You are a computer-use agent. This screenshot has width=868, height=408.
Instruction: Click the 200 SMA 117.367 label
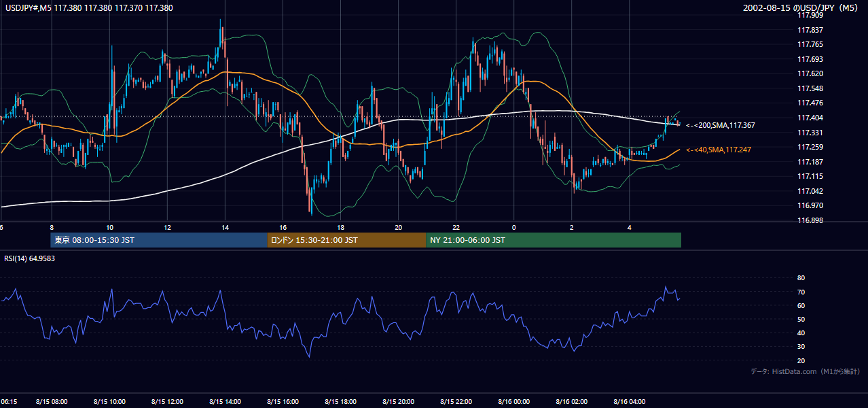(x=721, y=125)
